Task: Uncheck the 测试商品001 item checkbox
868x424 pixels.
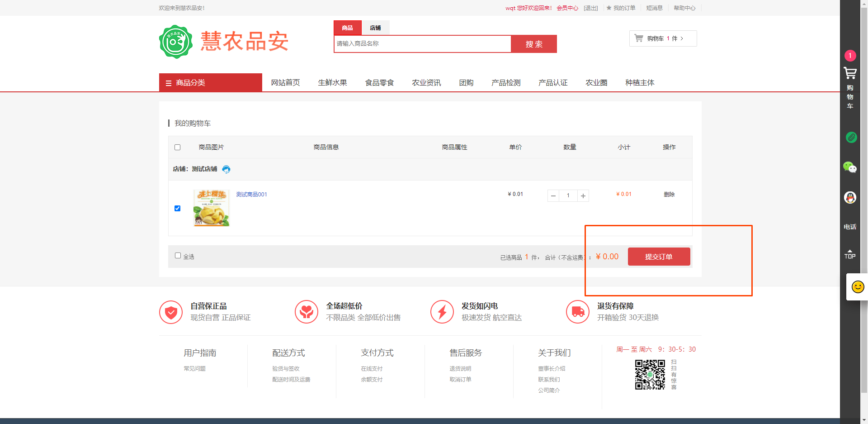Action: (177, 209)
